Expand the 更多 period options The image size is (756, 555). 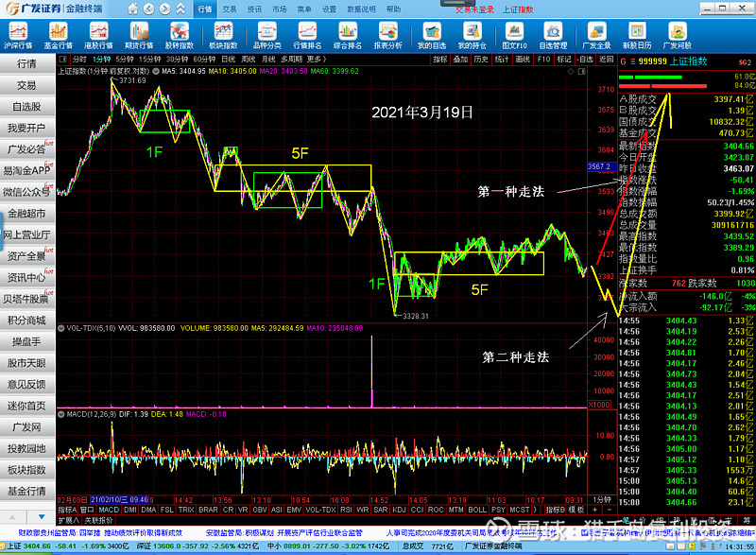316,60
